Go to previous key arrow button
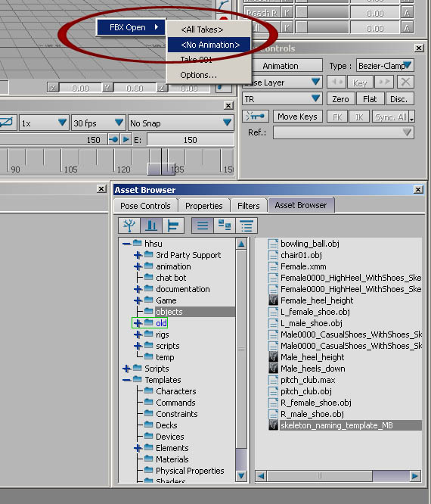 coord(336,82)
